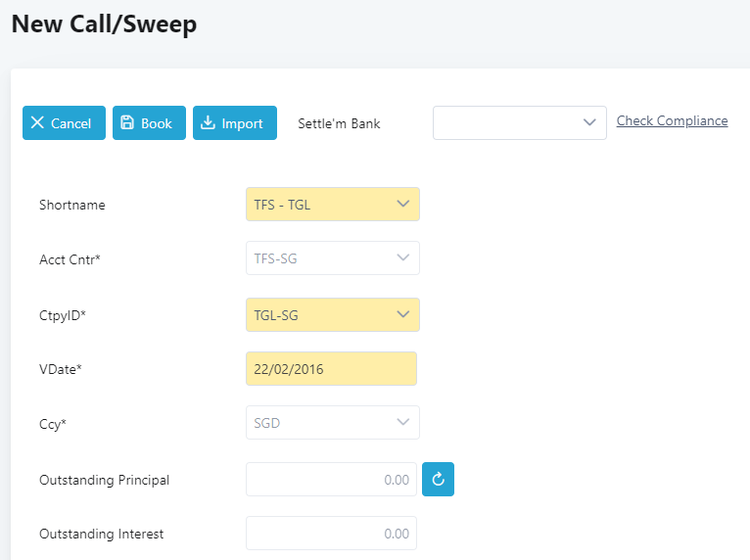Open the Settle'm Bank dropdown
Viewport: 750px width, 560px height.
tap(520, 123)
